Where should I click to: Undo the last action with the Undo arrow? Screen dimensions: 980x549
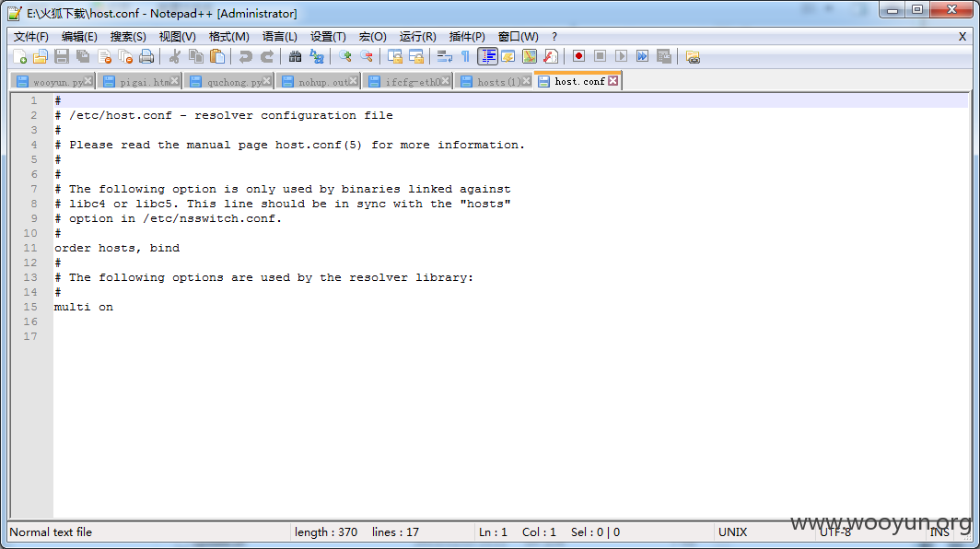246,57
